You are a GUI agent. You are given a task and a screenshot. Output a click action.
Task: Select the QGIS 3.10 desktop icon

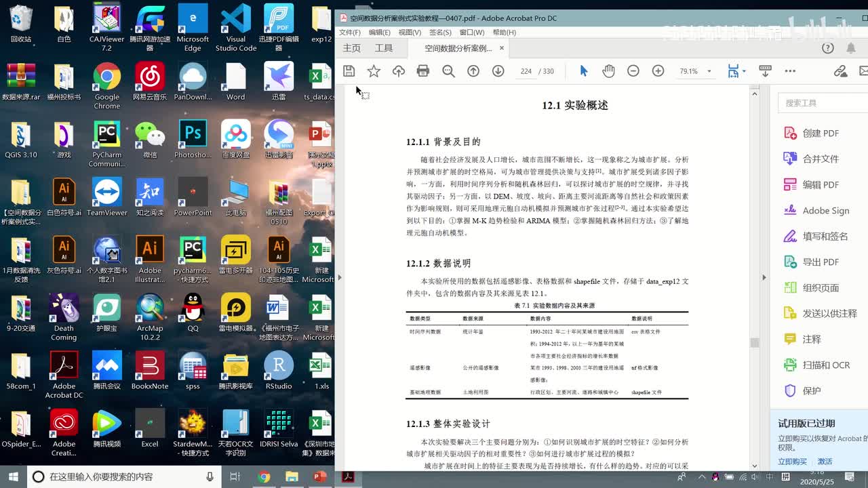[21, 139]
